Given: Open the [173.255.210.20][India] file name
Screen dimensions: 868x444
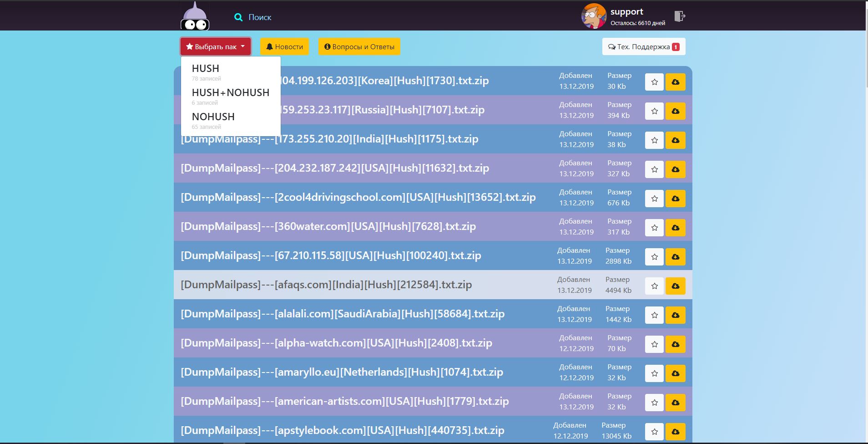Looking at the screenshot, I should [329, 139].
